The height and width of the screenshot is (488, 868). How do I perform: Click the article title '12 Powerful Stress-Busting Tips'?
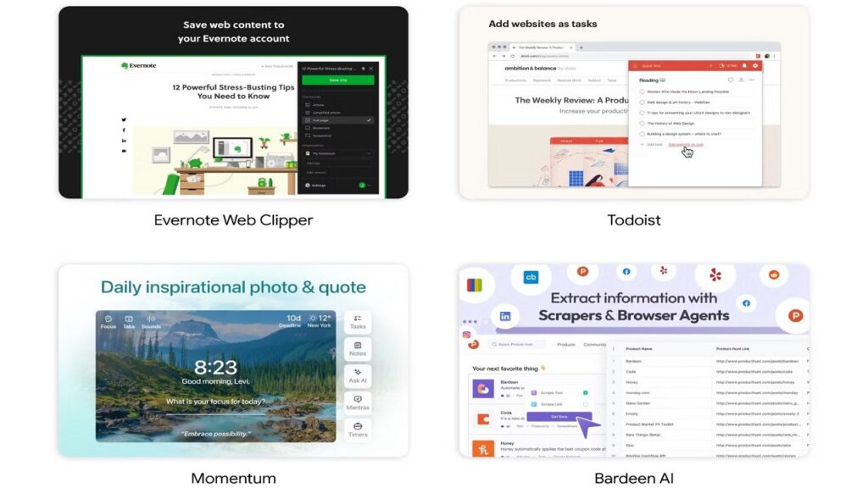point(233,91)
